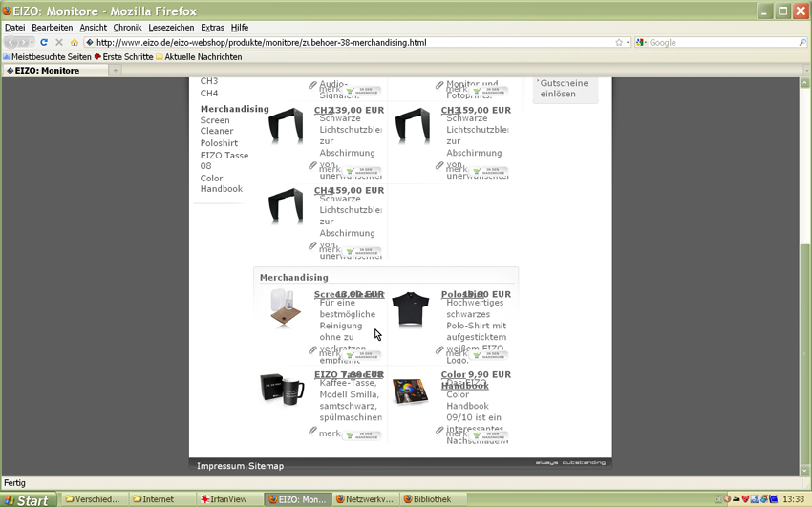
Task: Add EIZO Tasse to the shopping cart
Action: [362, 435]
